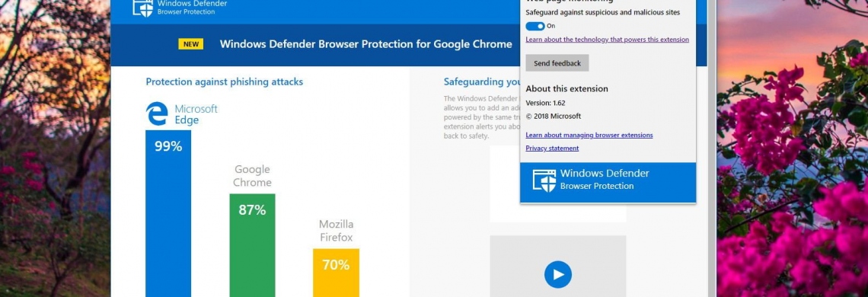
Task: Open Learn about managing browser extensions link
Action: pyautogui.click(x=589, y=136)
